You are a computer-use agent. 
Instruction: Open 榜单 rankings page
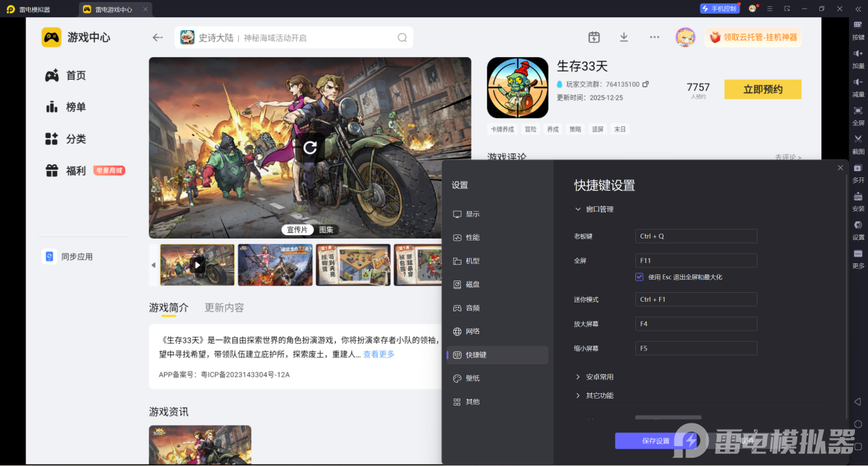66,107
